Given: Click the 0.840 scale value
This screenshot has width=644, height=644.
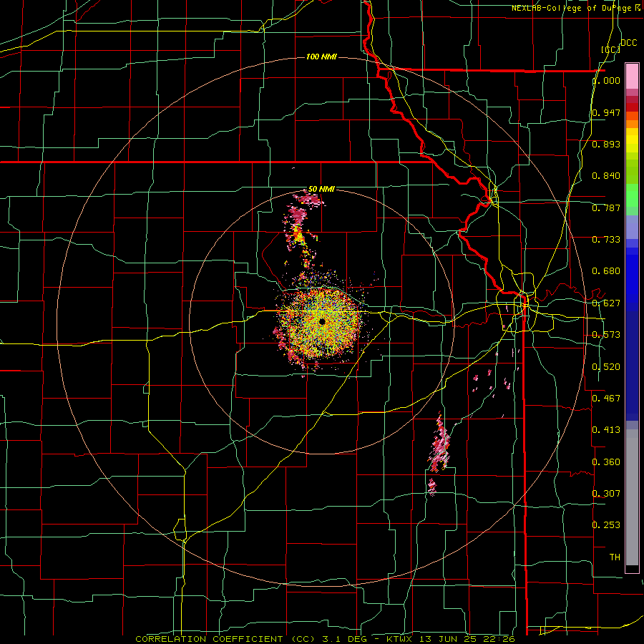Looking at the screenshot, I should [606, 176].
